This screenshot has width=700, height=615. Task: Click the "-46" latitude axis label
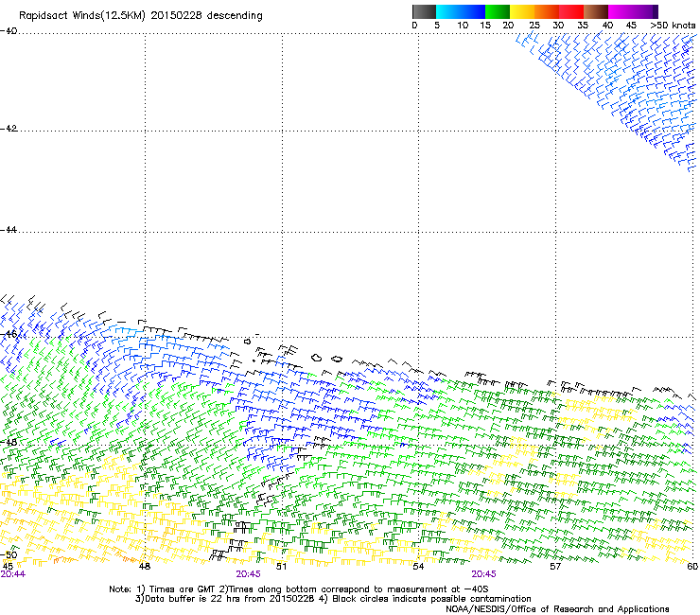tap(9, 334)
